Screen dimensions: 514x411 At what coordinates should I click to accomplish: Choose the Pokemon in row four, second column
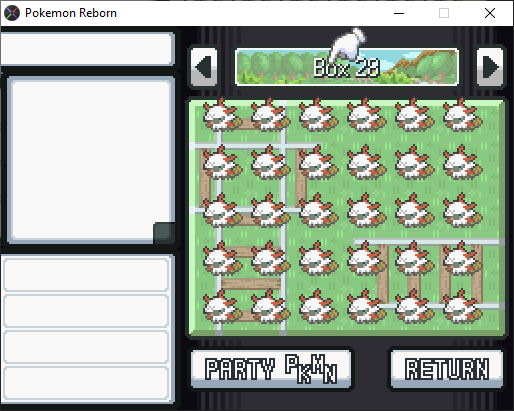pos(270,259)
